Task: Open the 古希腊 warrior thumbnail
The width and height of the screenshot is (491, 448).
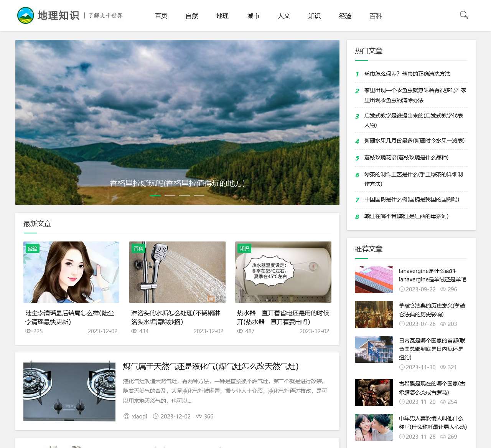Action: tap(374, 393)
